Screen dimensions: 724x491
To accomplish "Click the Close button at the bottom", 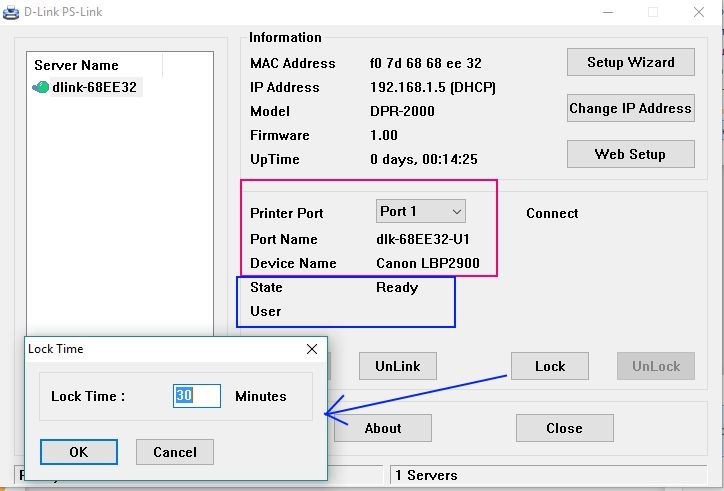I will click(564, 428).
